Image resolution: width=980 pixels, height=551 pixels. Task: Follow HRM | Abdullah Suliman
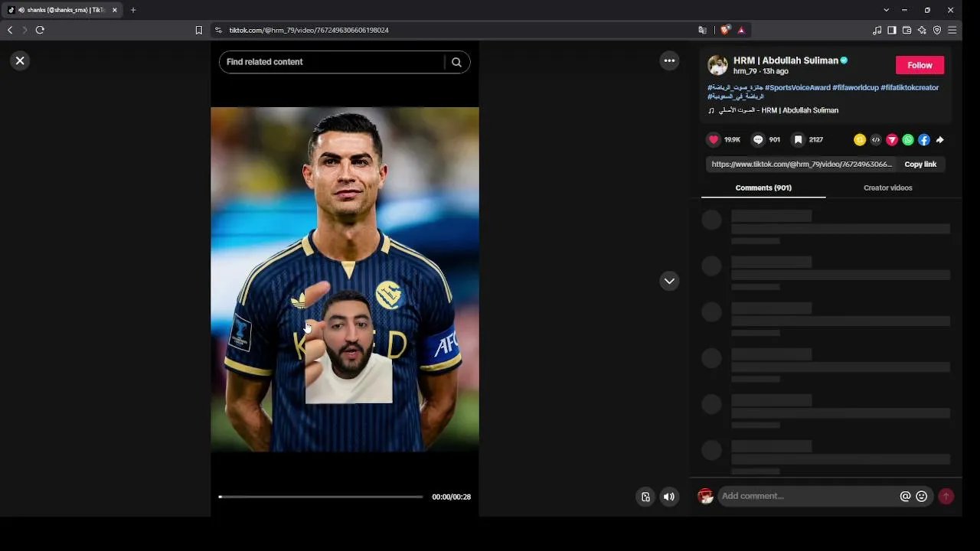(x=920, y=65)
